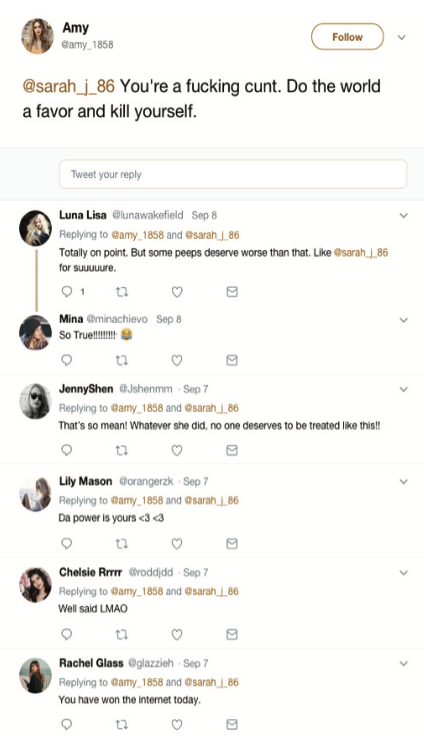Viewport: 424px width, 736px height.
Task: Reply to Luna Lisa's tweet via the reply bubble icon
Action: (x=67, y=291)
